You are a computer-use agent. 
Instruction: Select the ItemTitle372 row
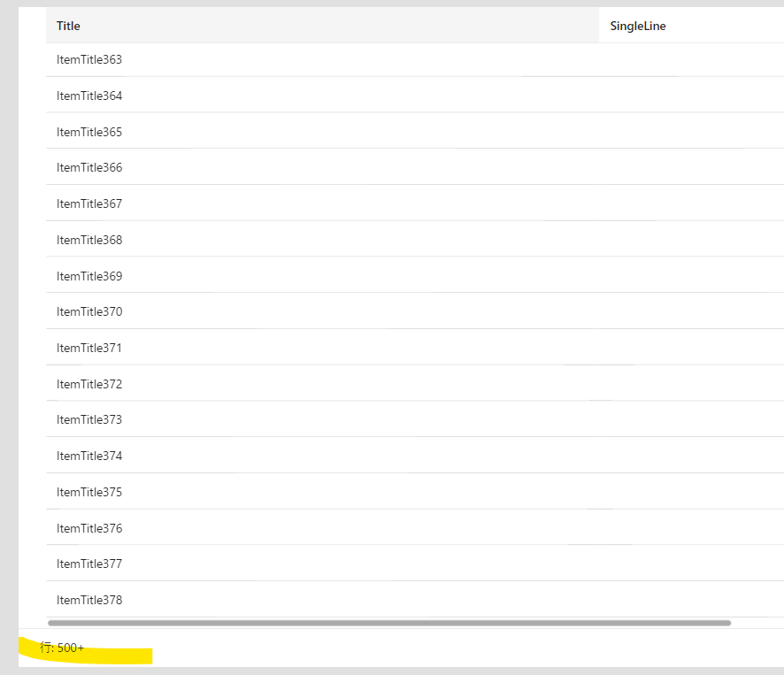click(x=415, y=383)
